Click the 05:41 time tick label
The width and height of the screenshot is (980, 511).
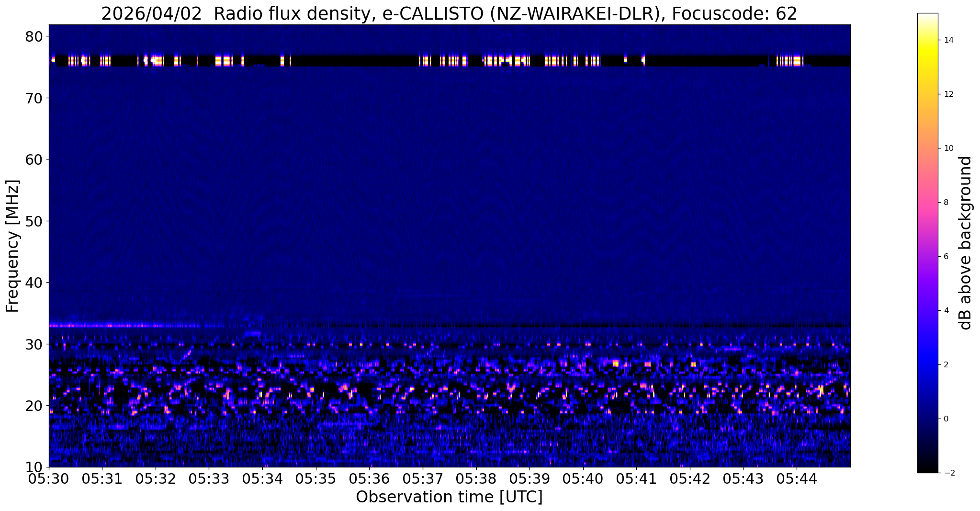[x=636, y=479]
